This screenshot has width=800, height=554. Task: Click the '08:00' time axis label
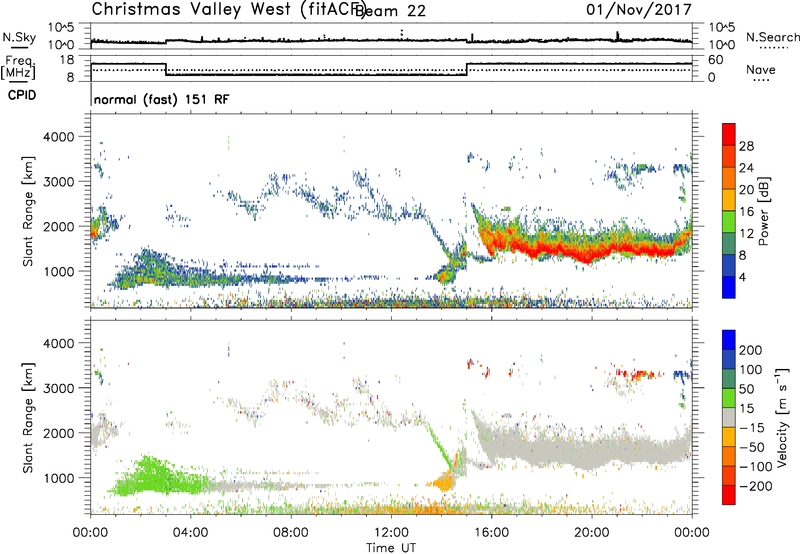(x=291, y=533)
